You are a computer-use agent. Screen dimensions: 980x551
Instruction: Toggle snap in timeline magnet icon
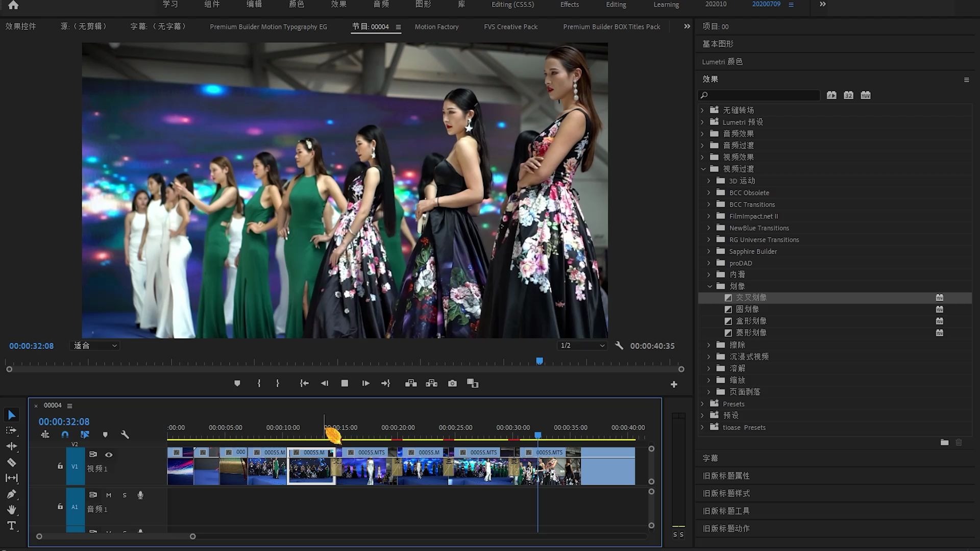click(65, 435)
